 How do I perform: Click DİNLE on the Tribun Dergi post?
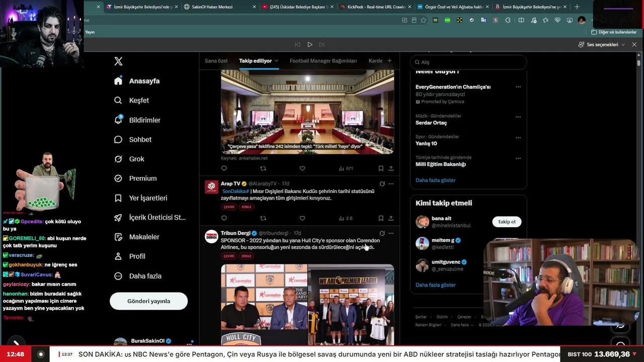point(246,256)
